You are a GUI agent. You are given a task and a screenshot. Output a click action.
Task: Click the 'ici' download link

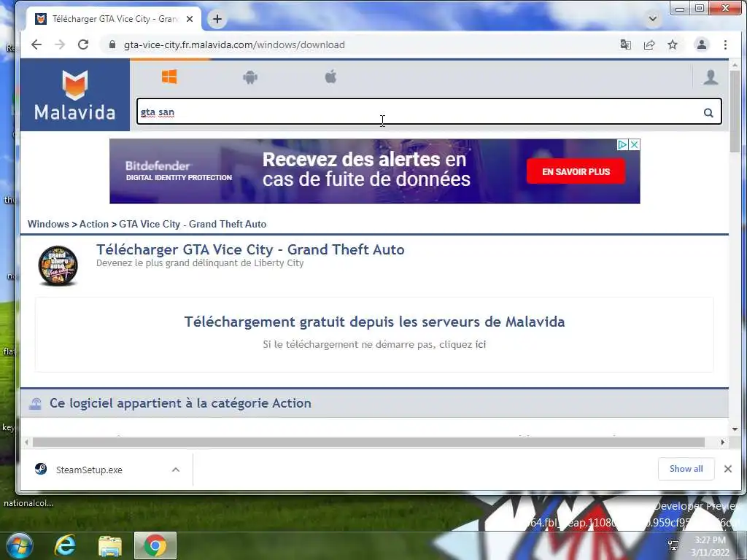coord(480,344)
